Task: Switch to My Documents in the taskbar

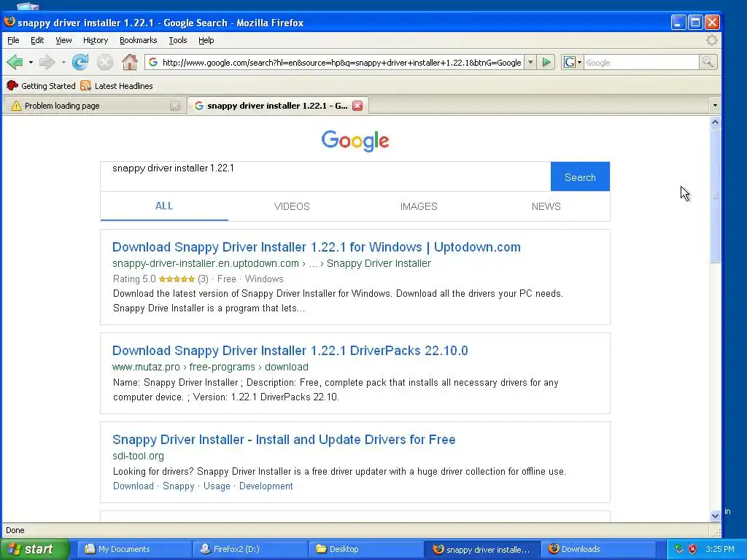Action: point(135,549)
